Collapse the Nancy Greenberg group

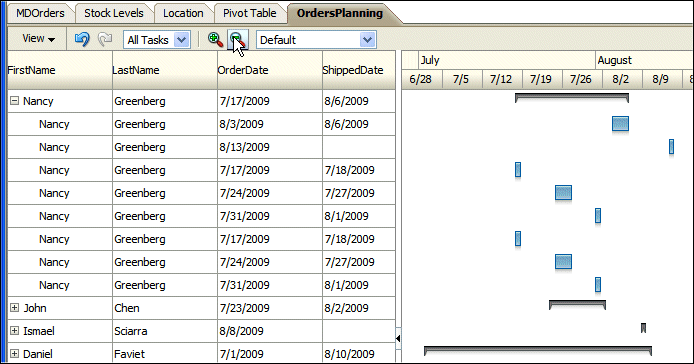[x=15, y=101]
